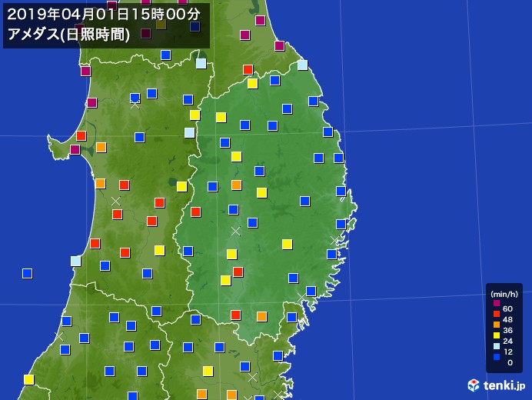Click the title "アメダス(日照時間)"
This screenshot has height=400, width=532.
tap(68, 35)
